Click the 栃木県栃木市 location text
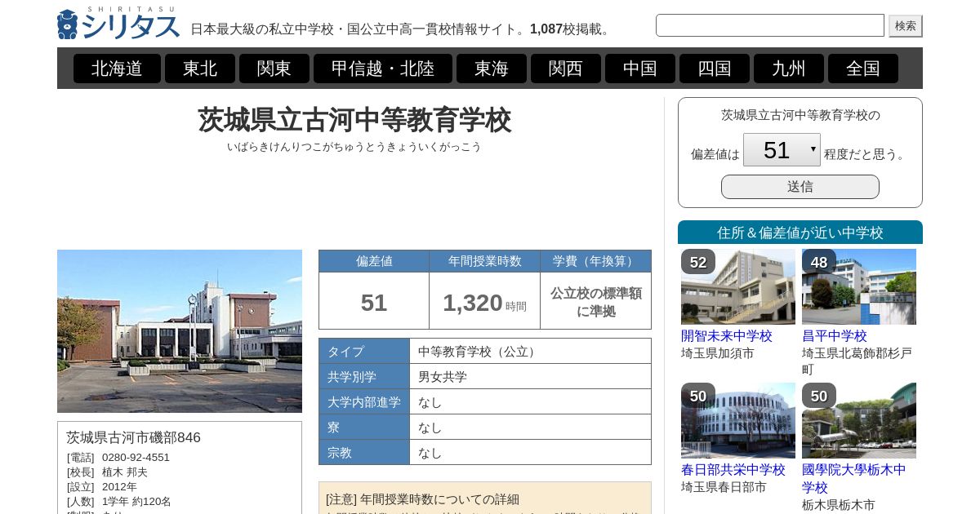 pos(839,505)
